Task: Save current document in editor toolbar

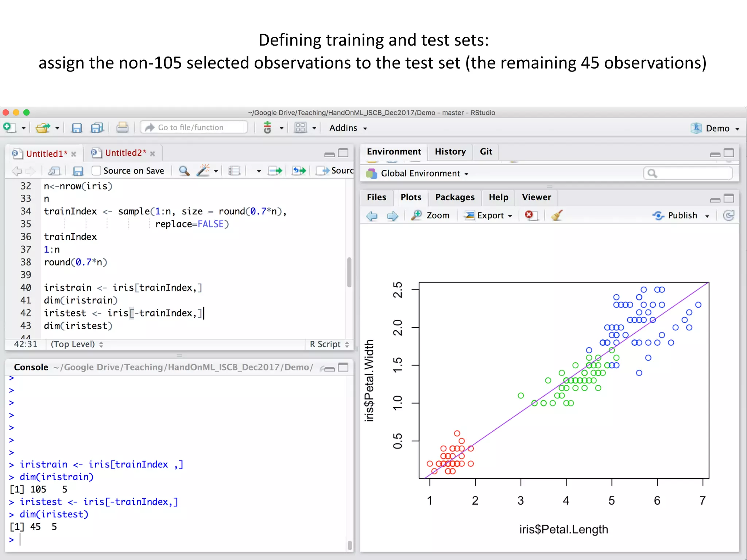Action: coord(78,171)
